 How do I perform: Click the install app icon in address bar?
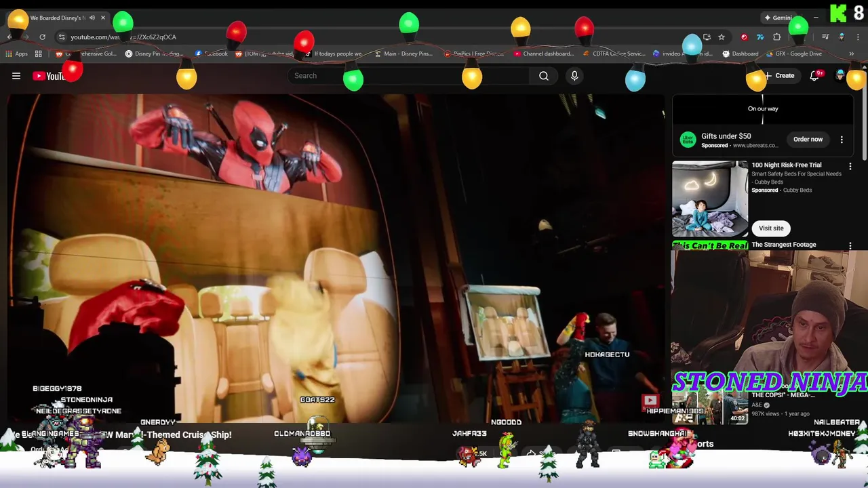pyautogui.click(x=707, y=37)
